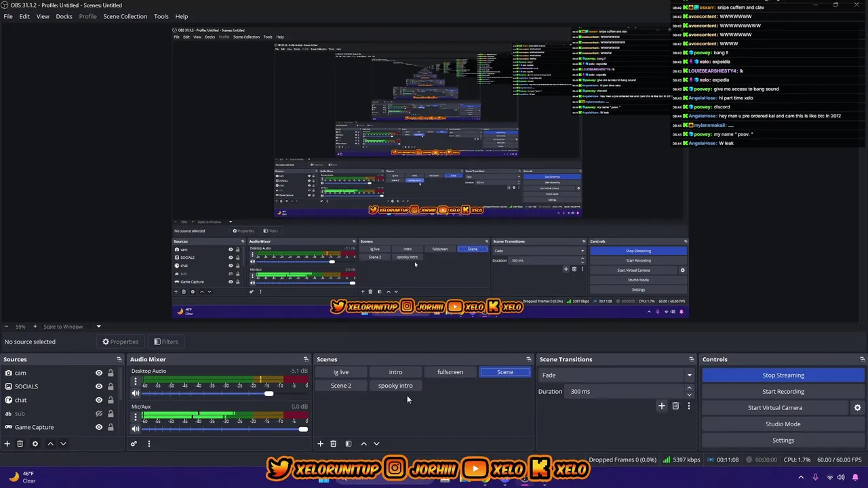Image resolution: width=868 pixels, height=488 pixels.
Task: Undock the Audio Mixer panel
Action: [306, 359]
